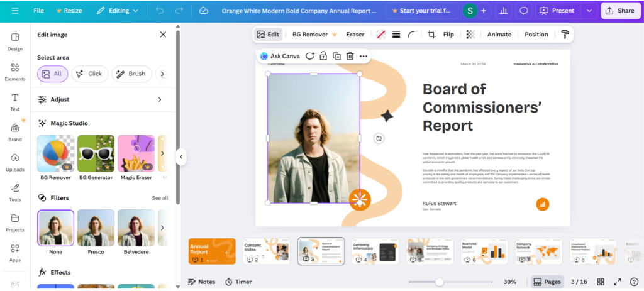Open the Projects sidebar tab
The height and width of the screenshot is (291, 644).
coord(15,223)
